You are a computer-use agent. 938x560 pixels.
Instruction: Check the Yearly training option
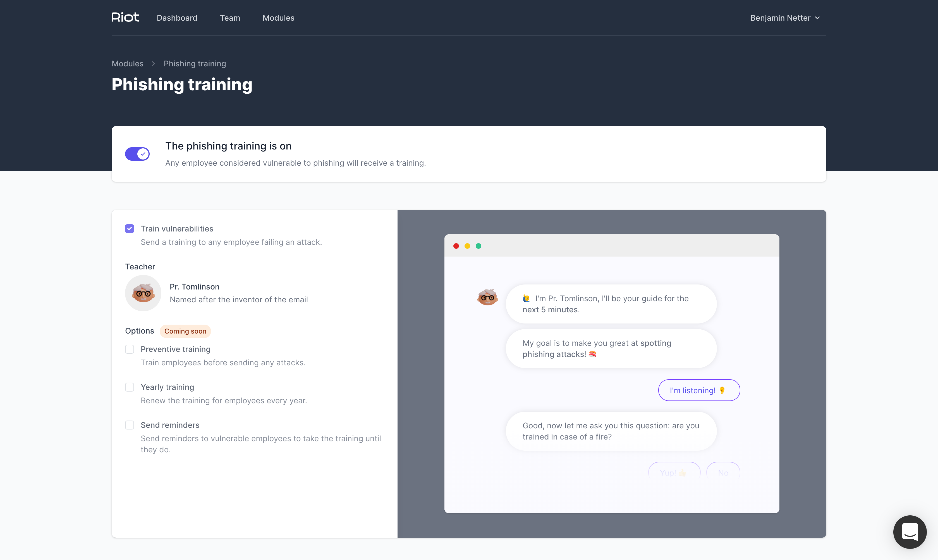point(130,387)
